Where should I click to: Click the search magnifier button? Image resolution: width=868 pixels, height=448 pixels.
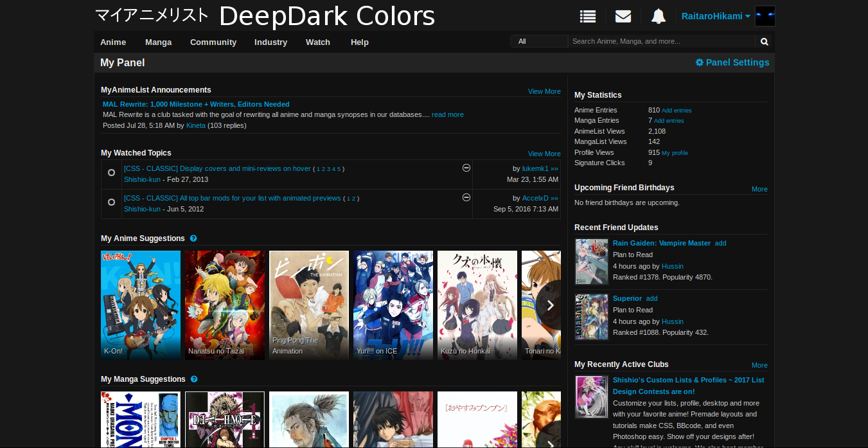pos(765,42)
